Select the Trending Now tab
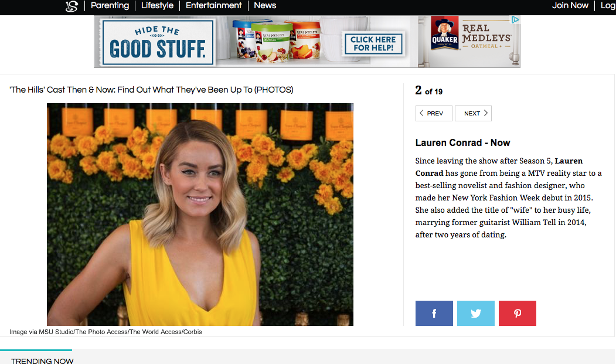616x364 pixels. coord(42,360)
